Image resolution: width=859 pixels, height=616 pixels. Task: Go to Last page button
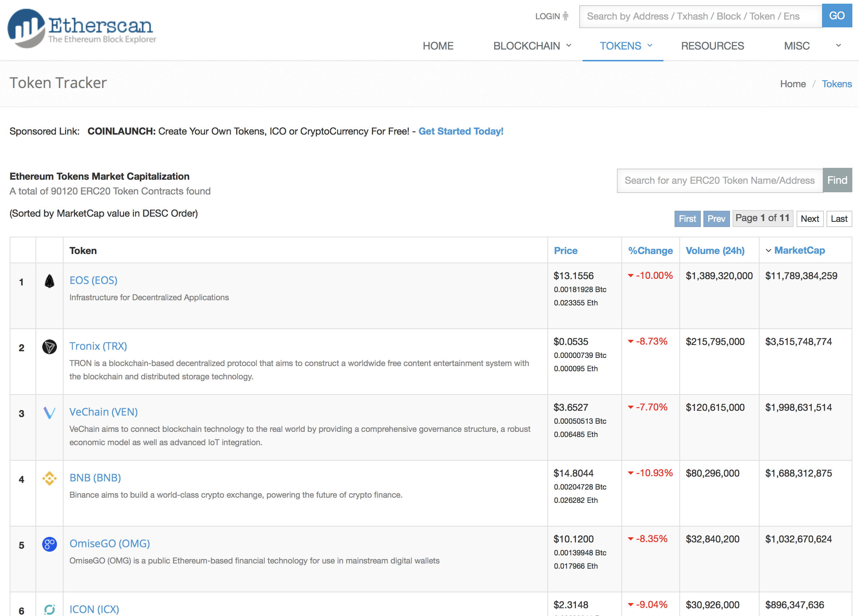(x=839, y=219)
